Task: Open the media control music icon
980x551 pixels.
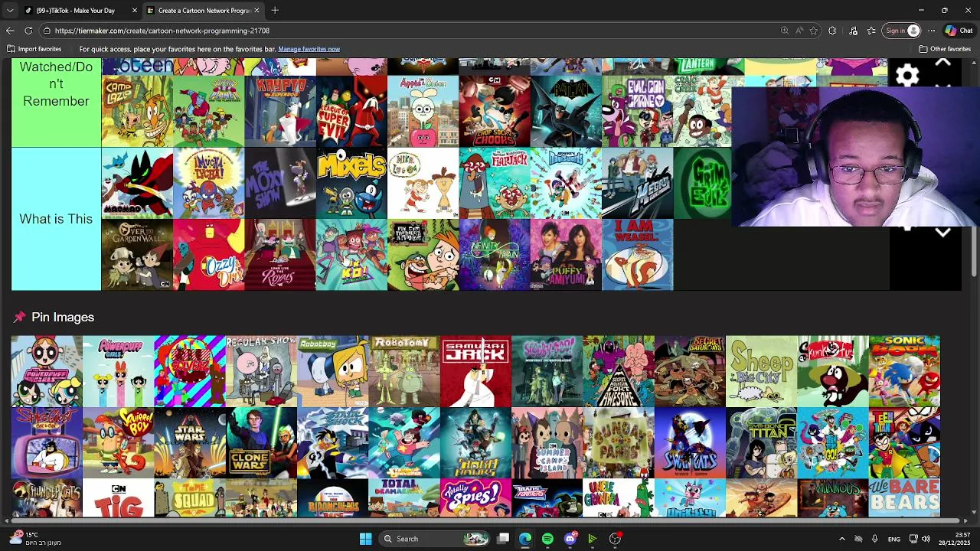Action: click(854, 31)
